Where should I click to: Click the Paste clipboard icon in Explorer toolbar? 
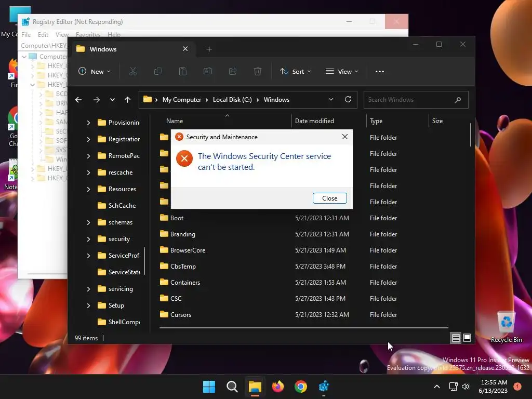[x=183, y=72]
